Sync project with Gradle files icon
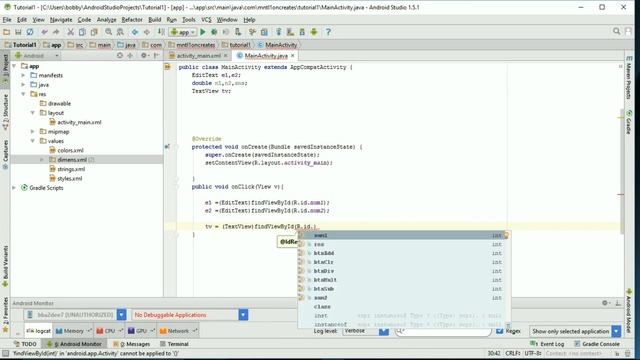 pos(279,32)
